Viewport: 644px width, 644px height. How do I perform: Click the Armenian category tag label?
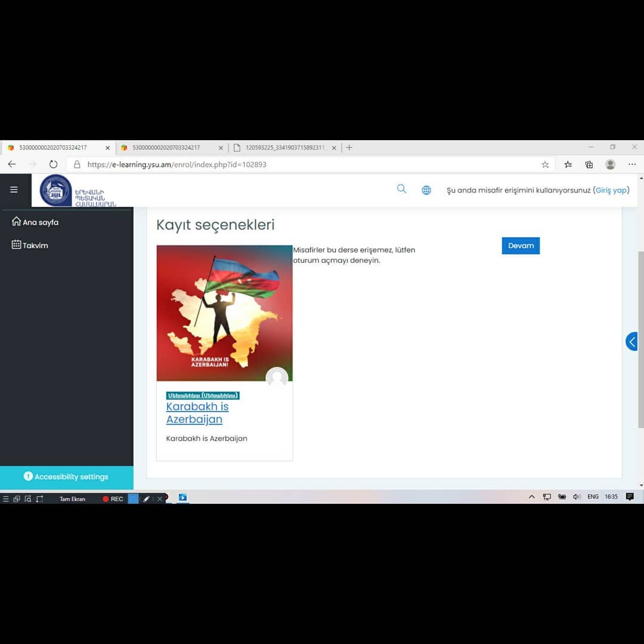click(203, 395)
